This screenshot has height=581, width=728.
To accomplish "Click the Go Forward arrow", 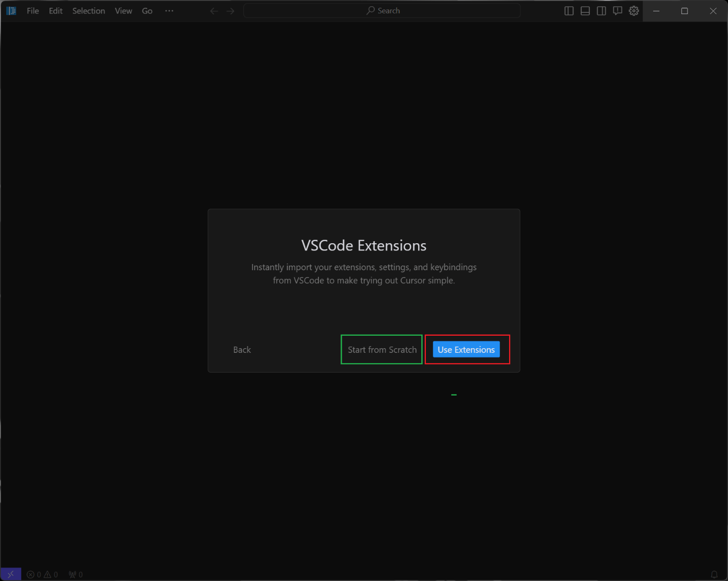I will click(230, 11).
